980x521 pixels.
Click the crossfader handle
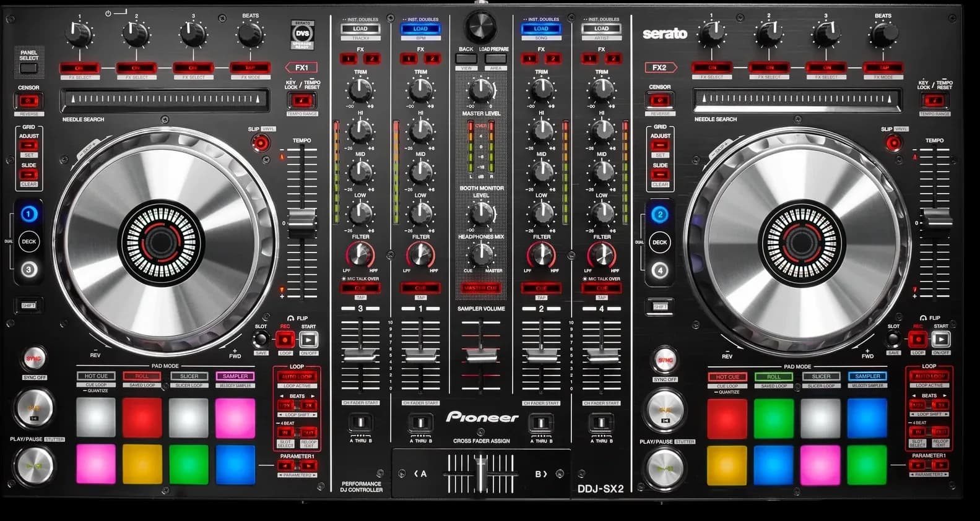[x=480, y=475]
